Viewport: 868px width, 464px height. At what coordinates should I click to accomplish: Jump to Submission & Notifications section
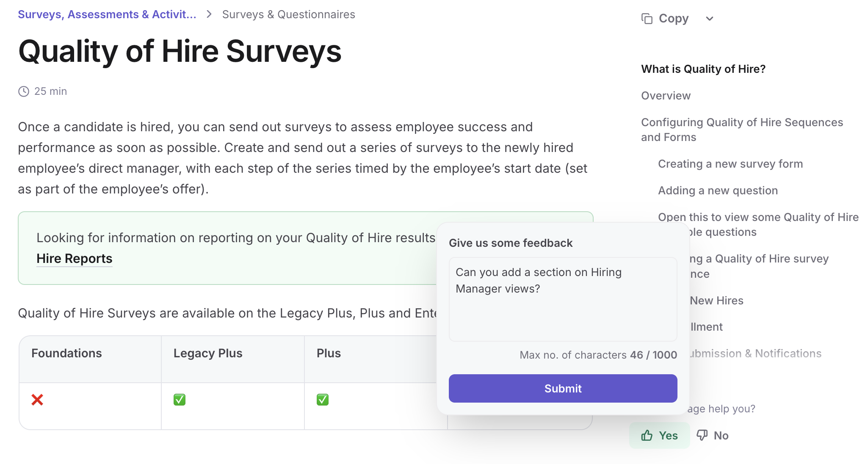[755, 354]
